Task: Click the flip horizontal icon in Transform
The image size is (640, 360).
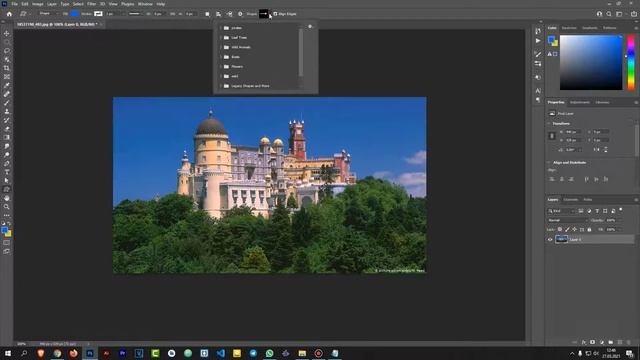Action: [x=597, y=150]
